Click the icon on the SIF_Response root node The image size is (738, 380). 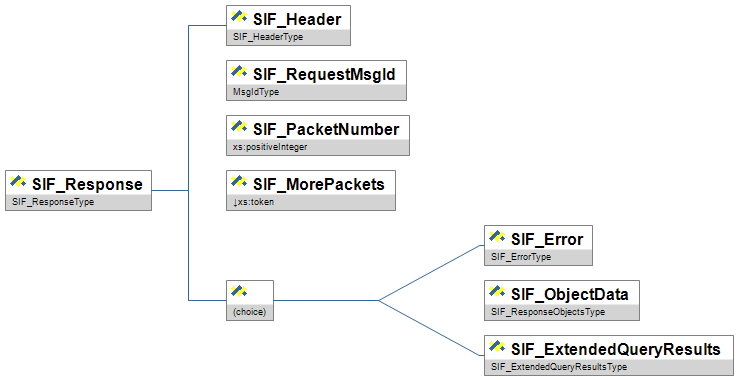tap(18, 183)
